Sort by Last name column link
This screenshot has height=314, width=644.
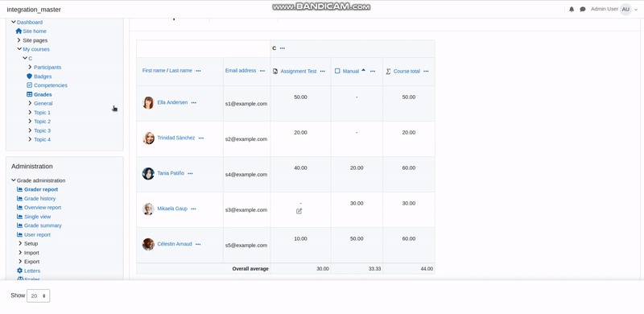(x=180, y=71)
